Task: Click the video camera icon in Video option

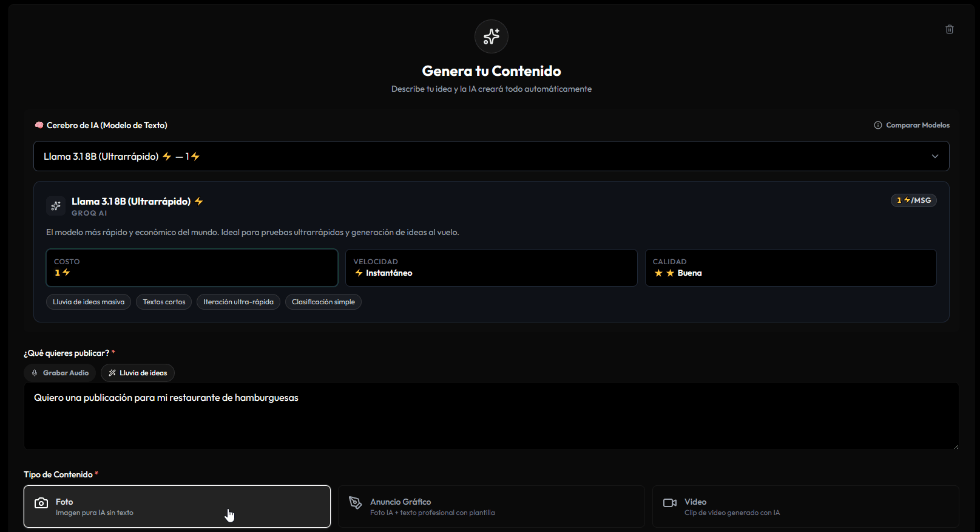Action: point(670,503)
